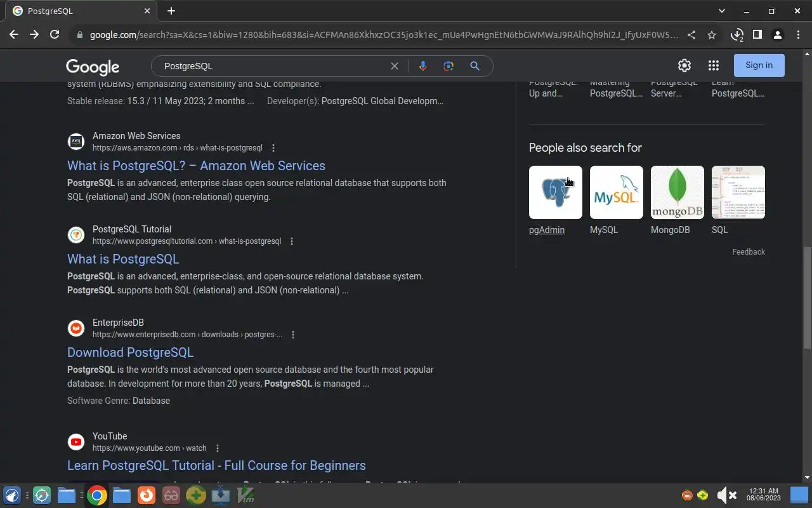
Task: Submit search with magnifier icon
Action: pyautogui.click(x=475, y=66)
